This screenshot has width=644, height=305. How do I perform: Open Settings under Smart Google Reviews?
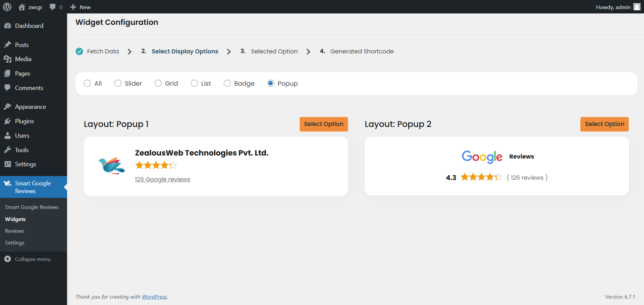[x=15, y=243]
